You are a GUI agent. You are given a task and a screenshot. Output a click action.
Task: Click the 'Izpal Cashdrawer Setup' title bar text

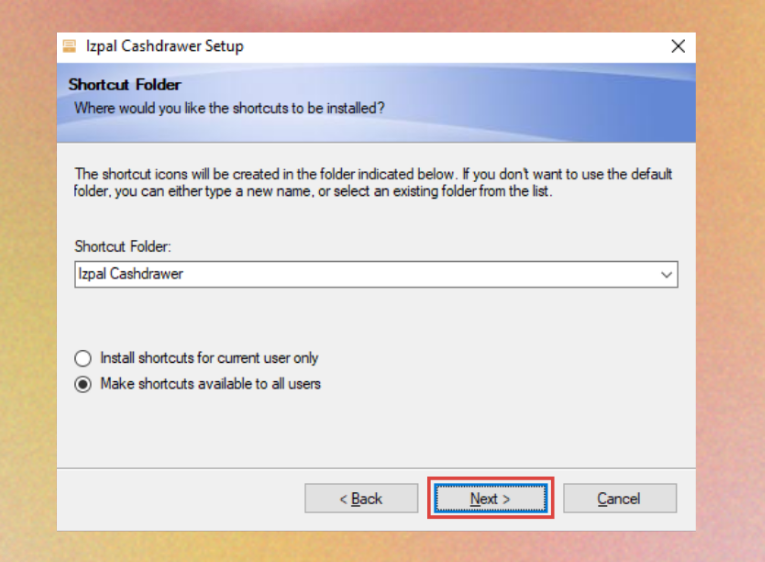[164, 47]
